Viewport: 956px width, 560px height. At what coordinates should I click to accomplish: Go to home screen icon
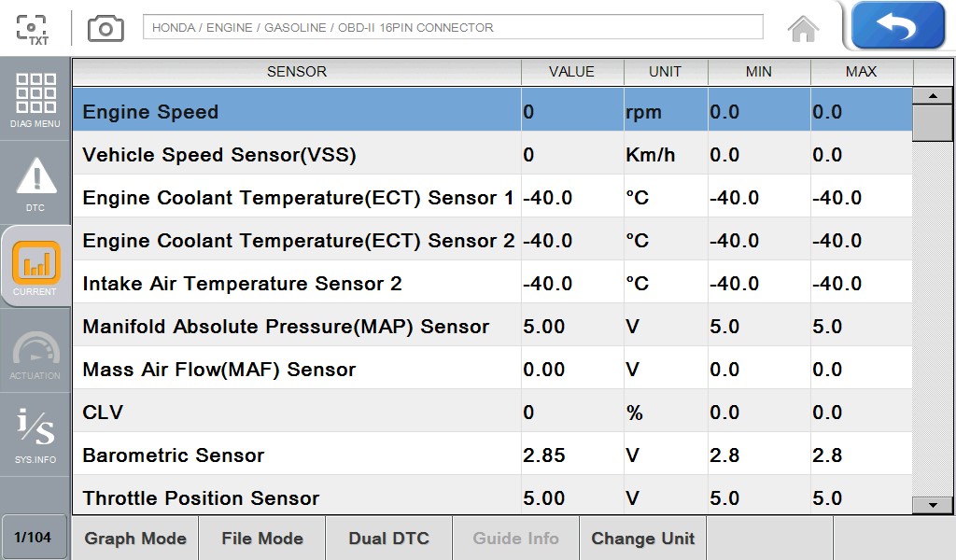coord(803,29)
